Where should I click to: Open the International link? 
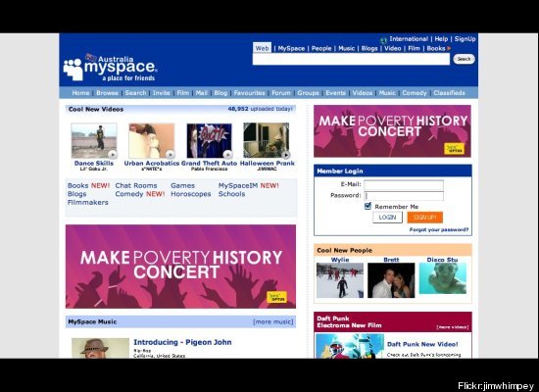pyautogui.click(x=409, y=39)
